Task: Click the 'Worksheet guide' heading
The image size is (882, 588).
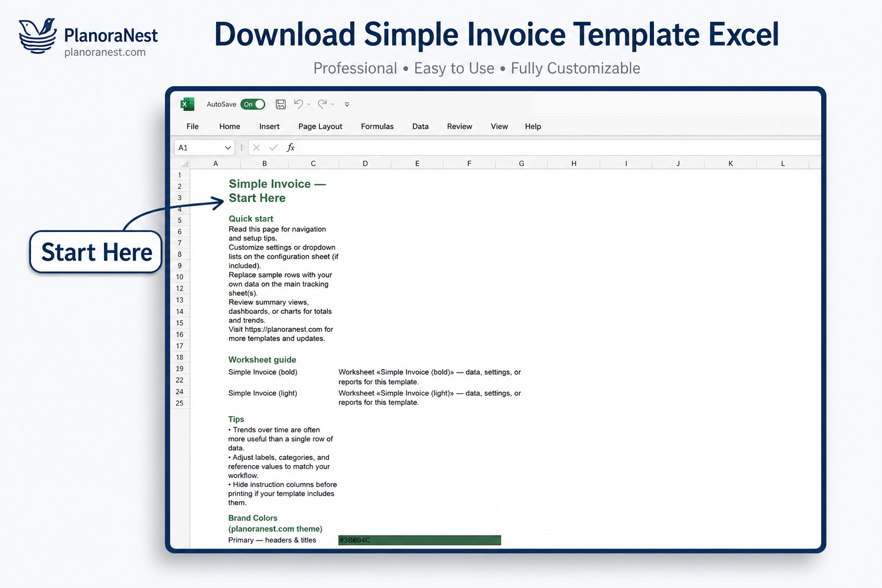Action: click(262, 359)
